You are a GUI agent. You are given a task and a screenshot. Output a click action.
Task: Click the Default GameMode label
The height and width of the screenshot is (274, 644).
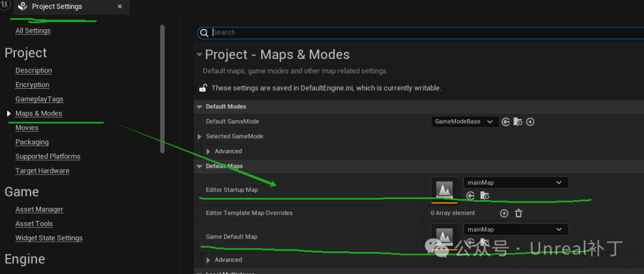tap(233, 122)
